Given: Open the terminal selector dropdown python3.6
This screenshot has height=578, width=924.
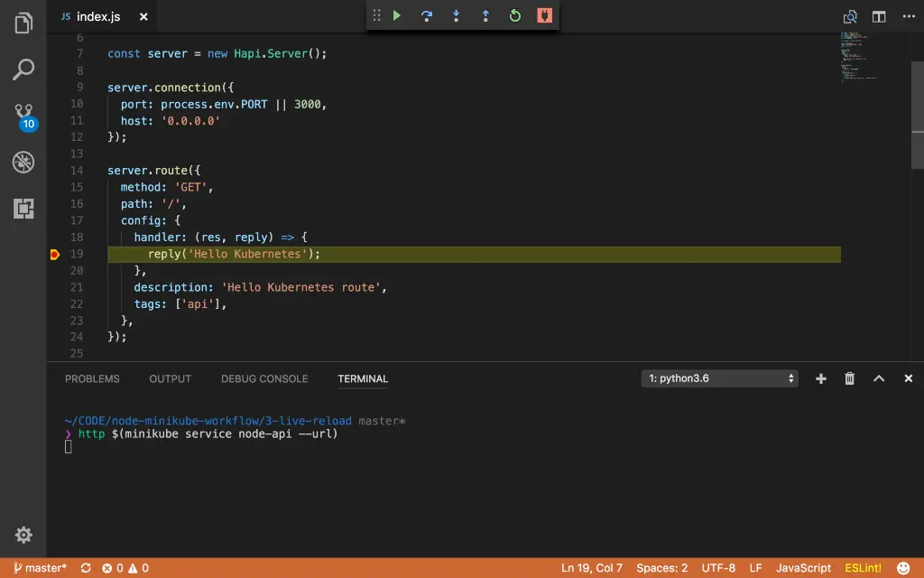Looking at the screenshot, I should [x=720, y=378].
